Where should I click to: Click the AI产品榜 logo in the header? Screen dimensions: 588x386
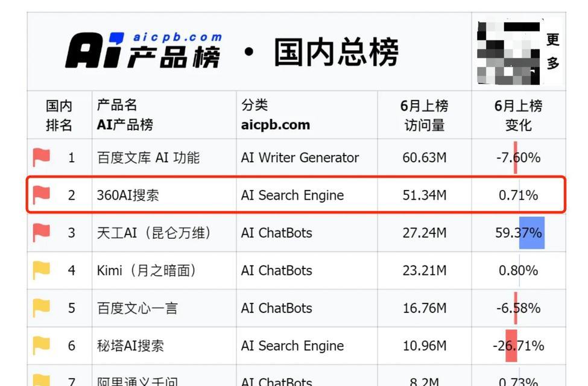click(x=144, y=50)
